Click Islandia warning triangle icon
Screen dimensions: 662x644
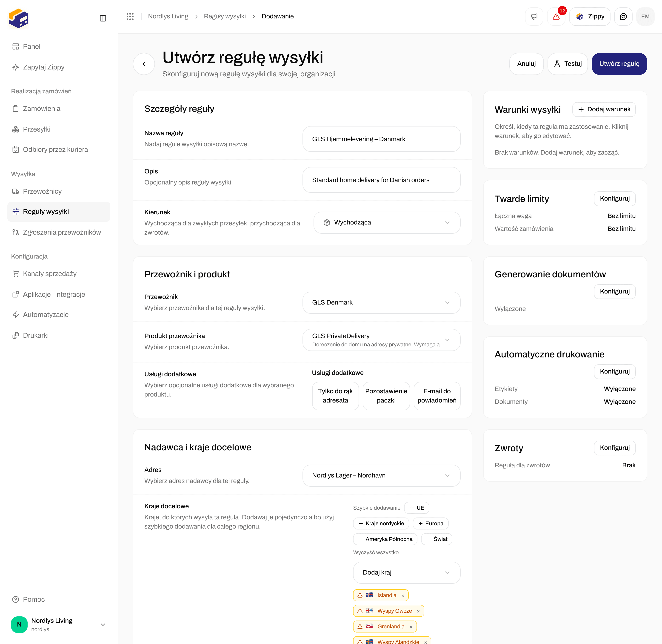point(360,595)
